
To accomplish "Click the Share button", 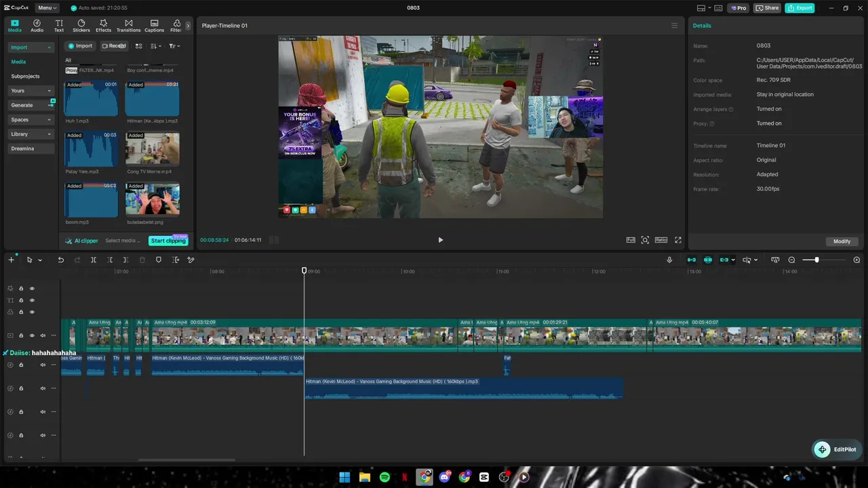I will tap(767, 8).
